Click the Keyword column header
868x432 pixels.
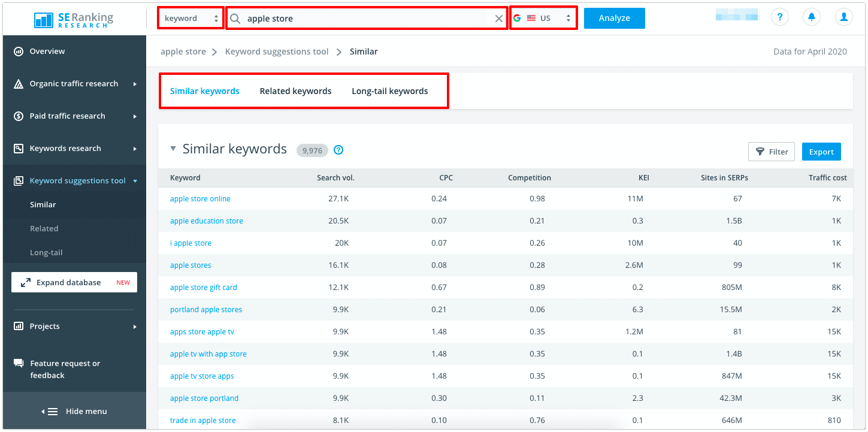[x=185, y=178]
